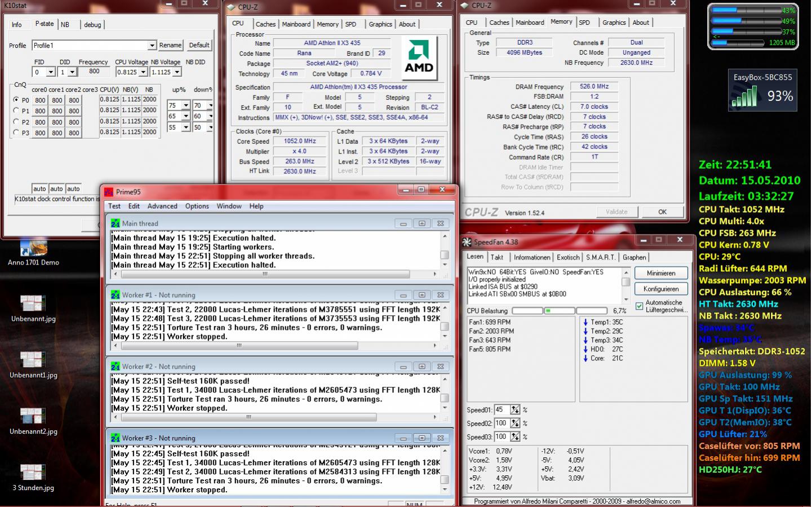Open the Mainboard tab in left CPU-Z
Viewport: 812px width, 507px height.
coord(296,24)
